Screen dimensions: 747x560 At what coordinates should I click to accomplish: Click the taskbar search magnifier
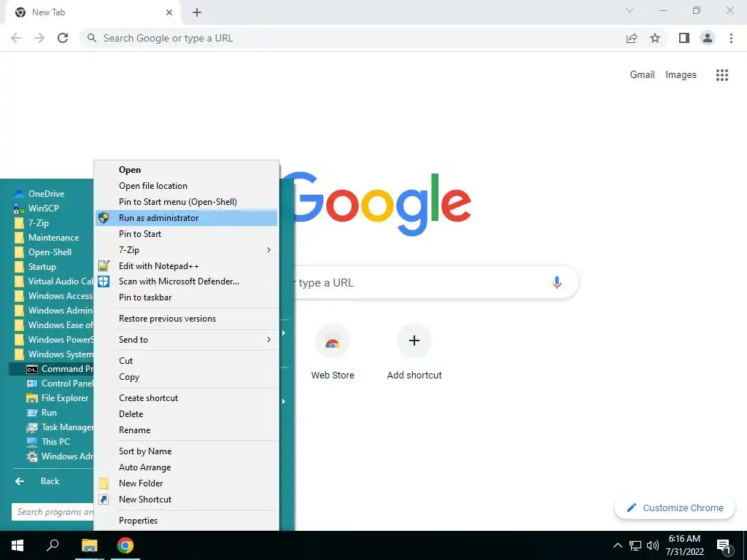pos(53,545)
